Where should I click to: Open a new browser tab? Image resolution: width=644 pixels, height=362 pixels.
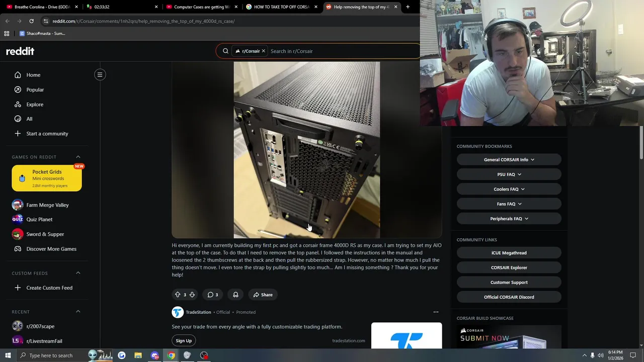408,7
